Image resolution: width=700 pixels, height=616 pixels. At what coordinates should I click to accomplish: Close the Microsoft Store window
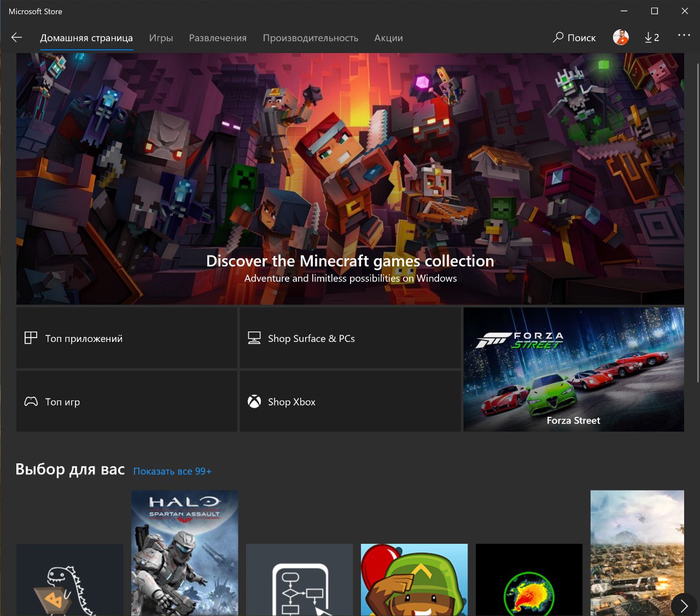tap(685, 11)
